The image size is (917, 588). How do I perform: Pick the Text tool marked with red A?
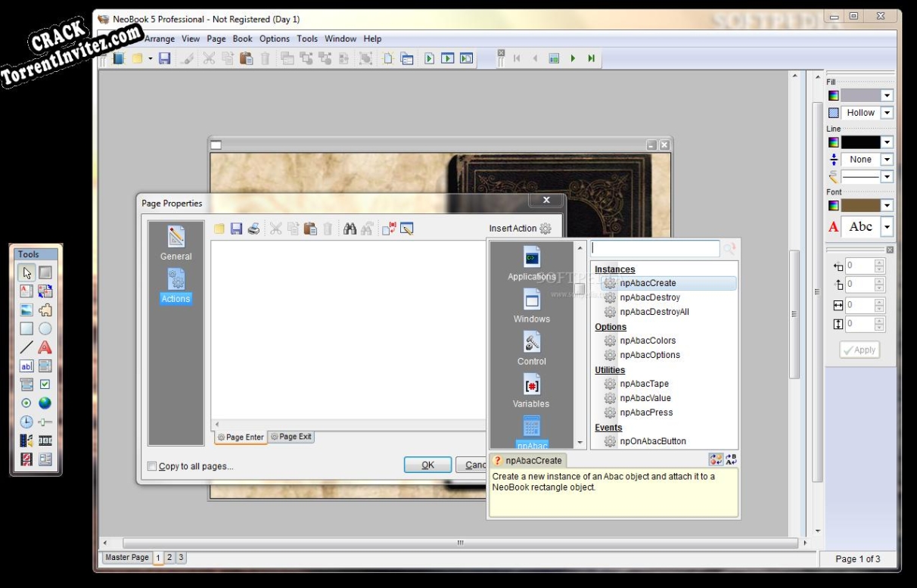45,346
